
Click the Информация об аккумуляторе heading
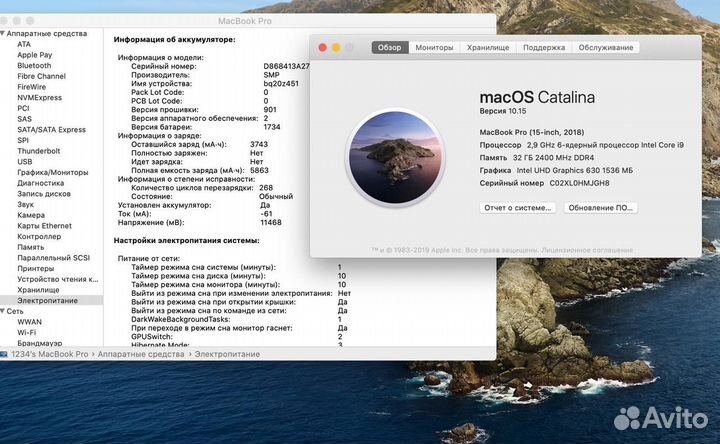[174, 39]
